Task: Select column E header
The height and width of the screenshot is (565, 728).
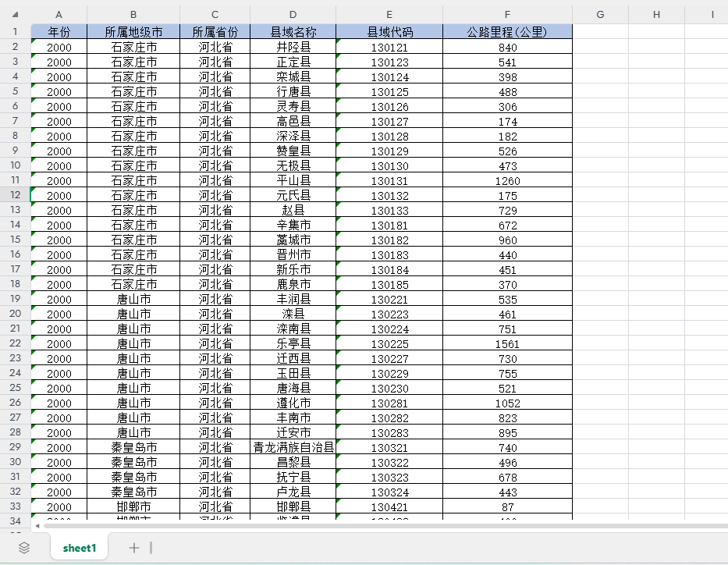Action: point(389,14)
